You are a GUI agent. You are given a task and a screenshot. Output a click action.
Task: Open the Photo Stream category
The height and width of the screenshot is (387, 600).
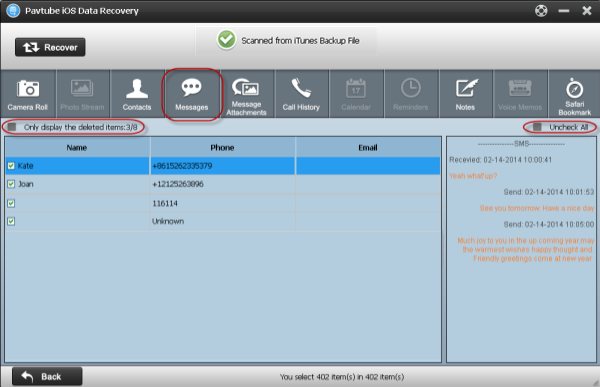83,94
